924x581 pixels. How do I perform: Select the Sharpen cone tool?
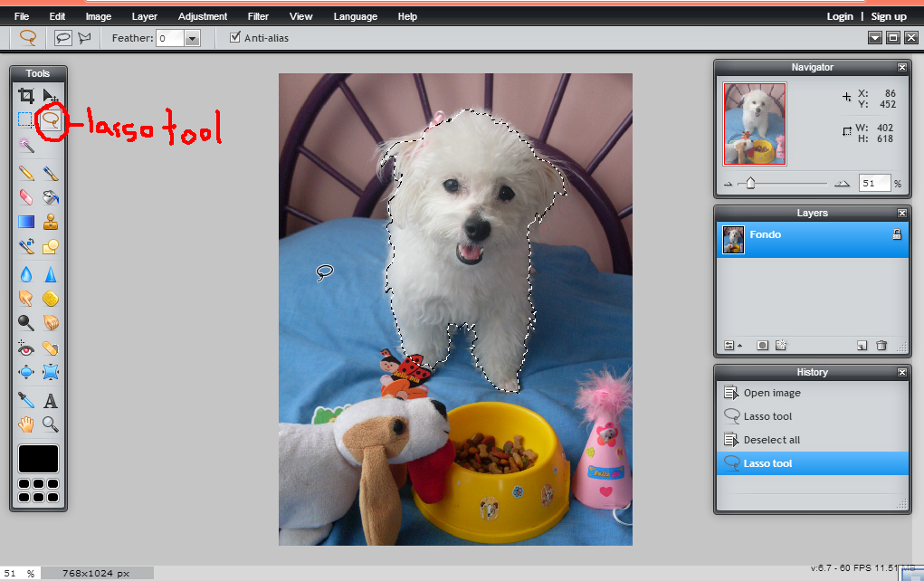click(x=51, y=274)
